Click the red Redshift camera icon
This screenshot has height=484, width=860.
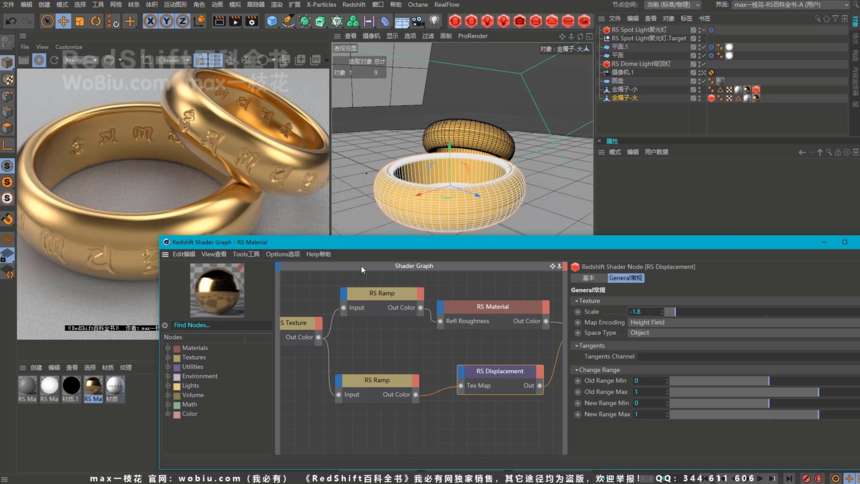coord(519,21)
